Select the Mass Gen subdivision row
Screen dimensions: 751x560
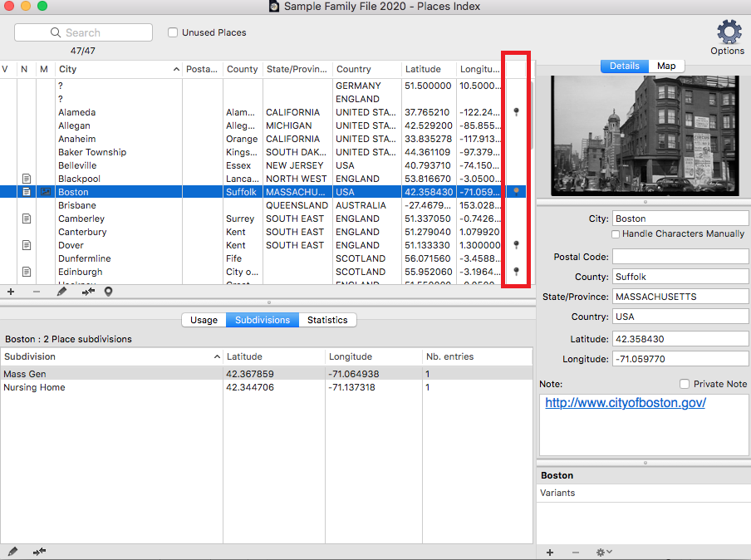click(x=267, y=374)
